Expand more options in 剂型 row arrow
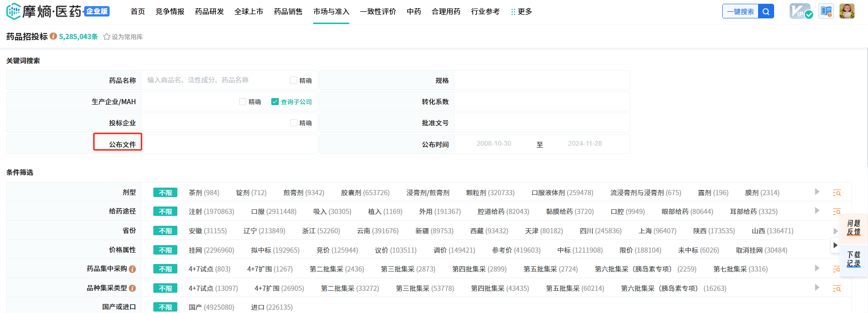The image size is (868, 313). coord(817,192)
